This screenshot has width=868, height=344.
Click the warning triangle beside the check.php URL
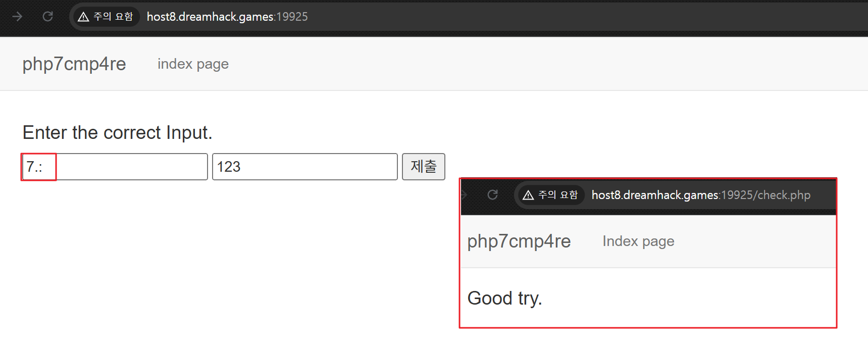(528, 195)
